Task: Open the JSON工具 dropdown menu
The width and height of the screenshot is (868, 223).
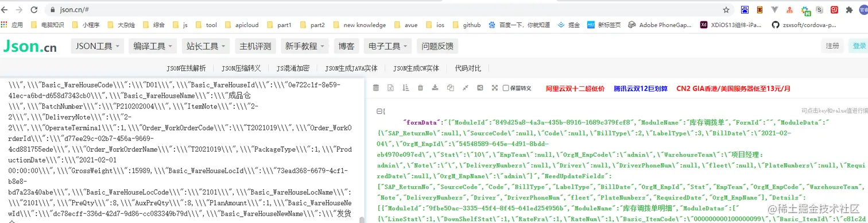Action: [x=98, y=46]
